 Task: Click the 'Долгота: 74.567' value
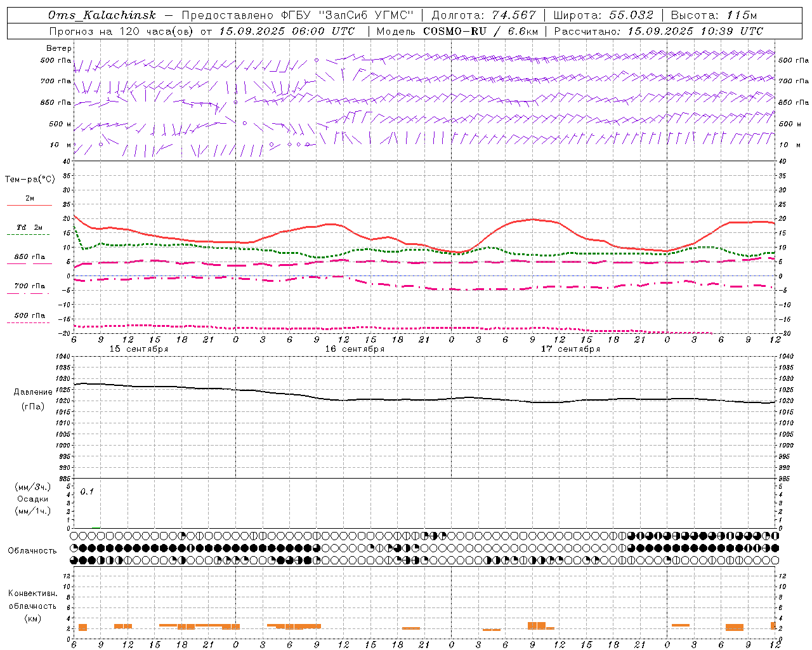(483, 15)
